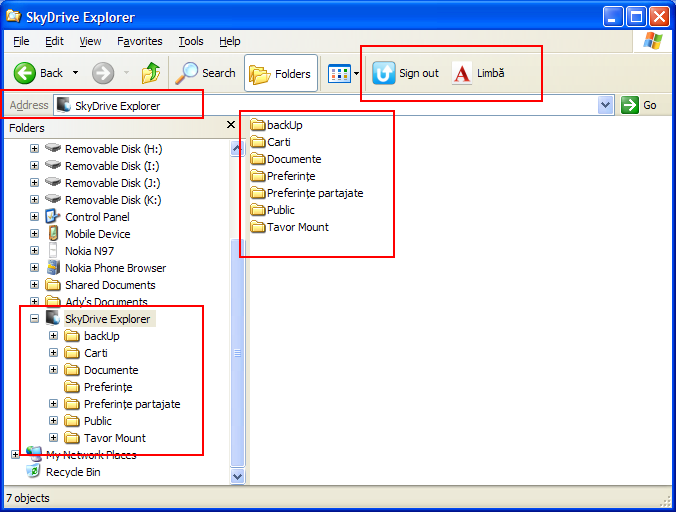Open the address bar dropdown

[x=606, y=105]
